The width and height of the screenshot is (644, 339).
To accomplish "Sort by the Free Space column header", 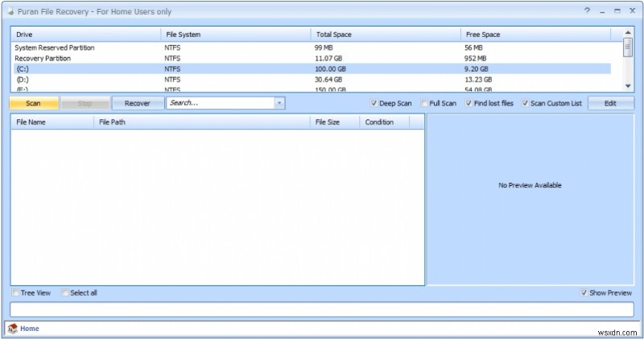I will coord(535,35).
